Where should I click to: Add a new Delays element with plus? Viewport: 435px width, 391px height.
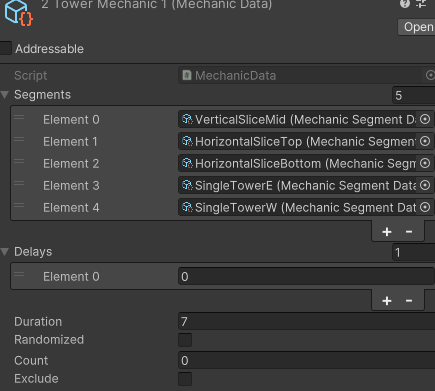pos(387,301)
